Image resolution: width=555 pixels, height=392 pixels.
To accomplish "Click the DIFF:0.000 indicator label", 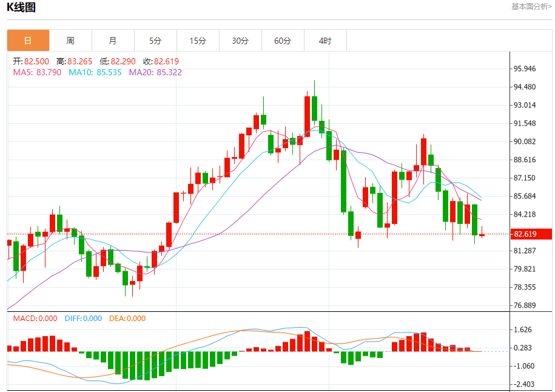I will tap(83, 319).
